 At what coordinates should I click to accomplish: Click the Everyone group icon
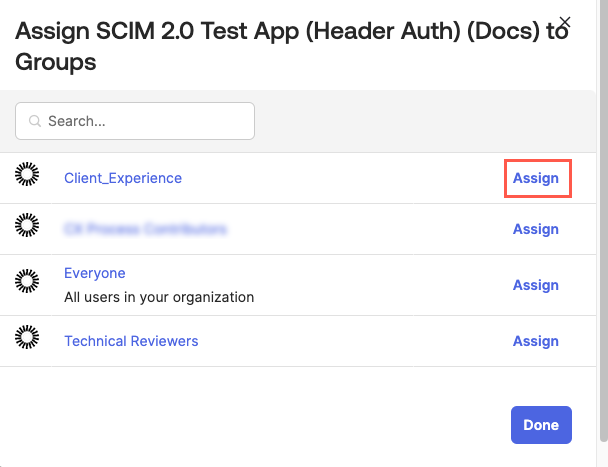click(x=27, y=281)
